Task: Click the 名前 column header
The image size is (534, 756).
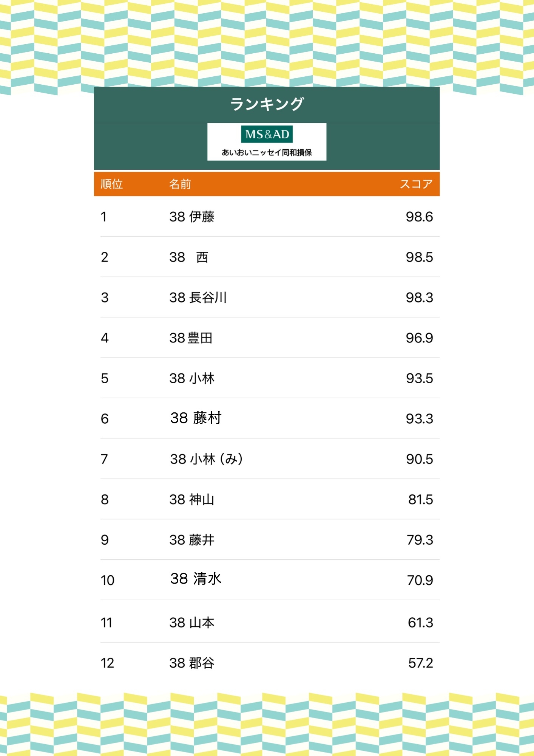Action: (180, 184)
